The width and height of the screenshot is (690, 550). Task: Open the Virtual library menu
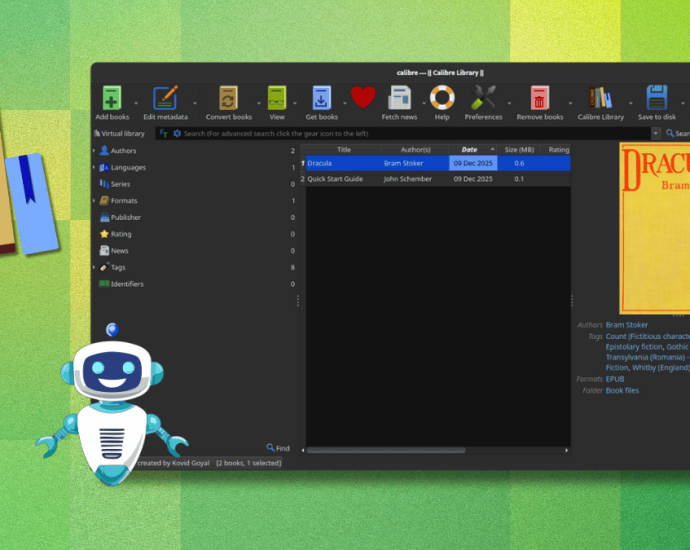click(x=119, y=133)
